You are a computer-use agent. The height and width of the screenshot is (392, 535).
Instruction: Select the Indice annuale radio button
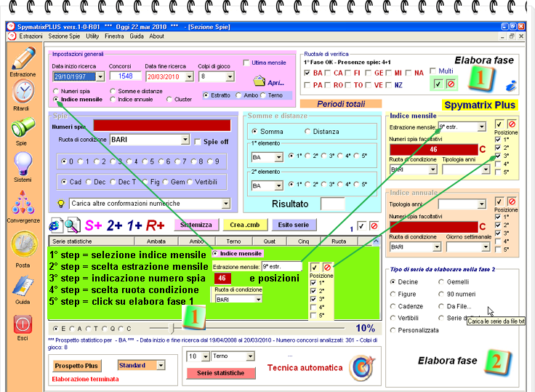pyautogui.click(x=113, y=100)
